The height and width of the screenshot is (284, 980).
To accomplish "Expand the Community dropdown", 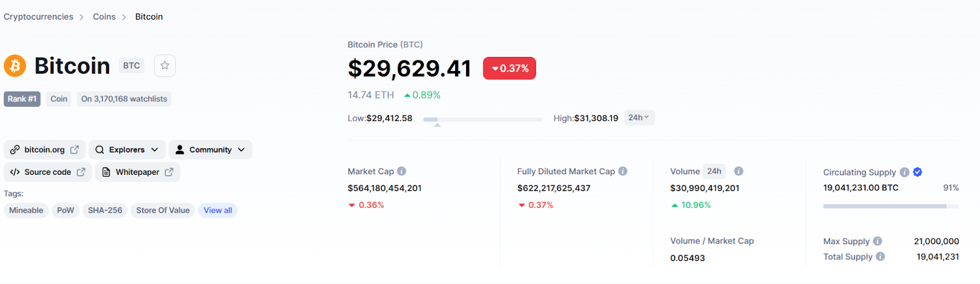I will 210,150.
